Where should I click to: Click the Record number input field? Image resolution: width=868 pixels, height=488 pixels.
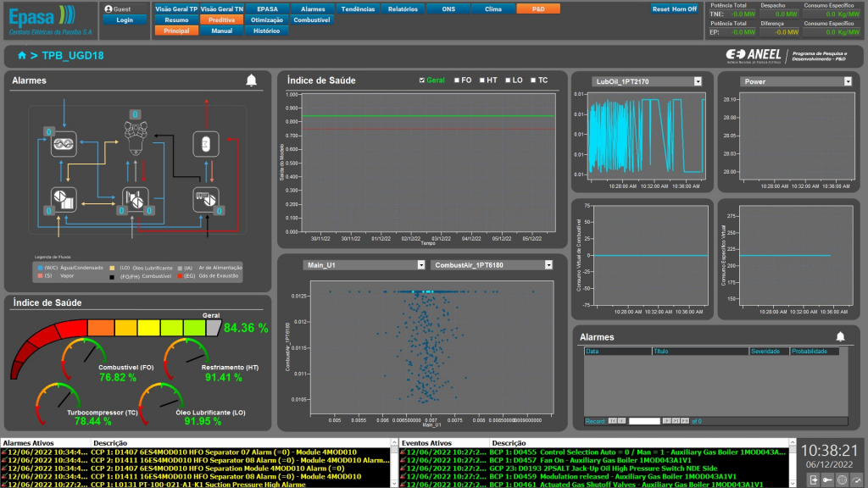pyautogui.click(x=643, y=420)
